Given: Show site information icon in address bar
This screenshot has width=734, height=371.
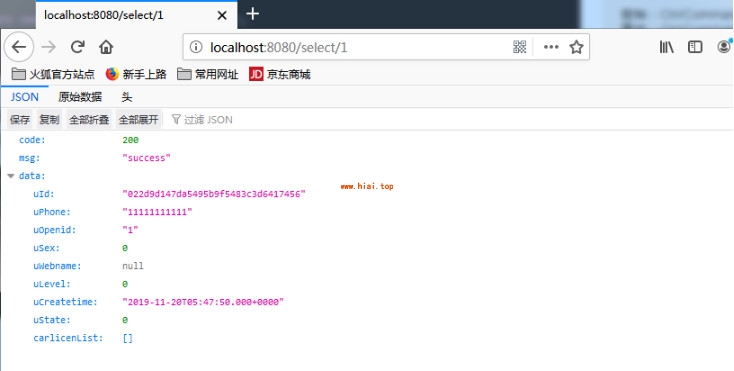Looking at the screenshot, I should pyautogui.click(x=196, y=47).
